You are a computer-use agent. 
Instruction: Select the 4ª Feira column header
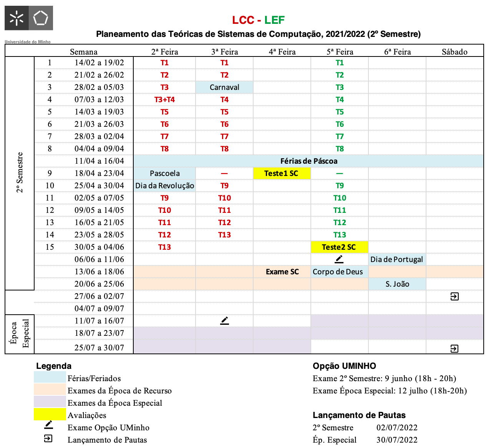(x=282, y=52)
